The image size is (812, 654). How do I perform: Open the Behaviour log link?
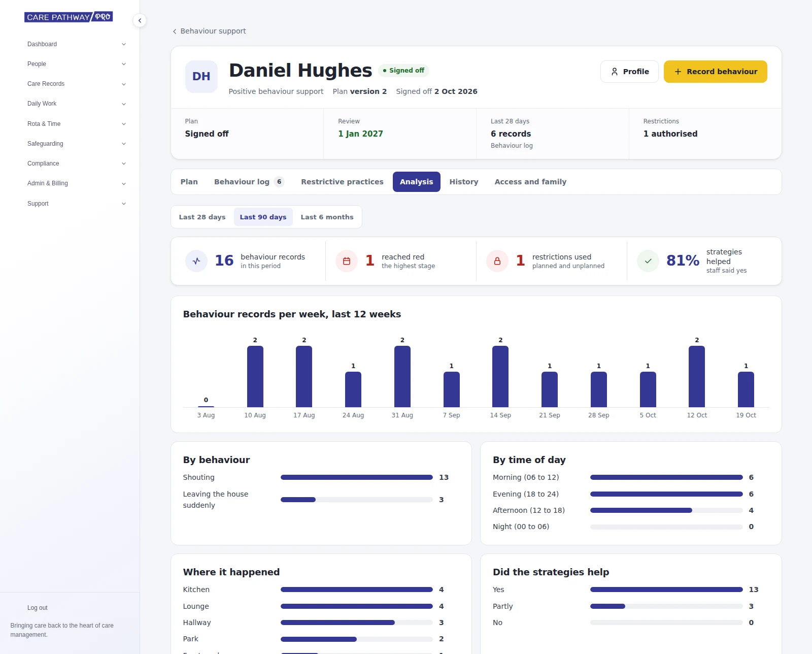click(512, 146)
